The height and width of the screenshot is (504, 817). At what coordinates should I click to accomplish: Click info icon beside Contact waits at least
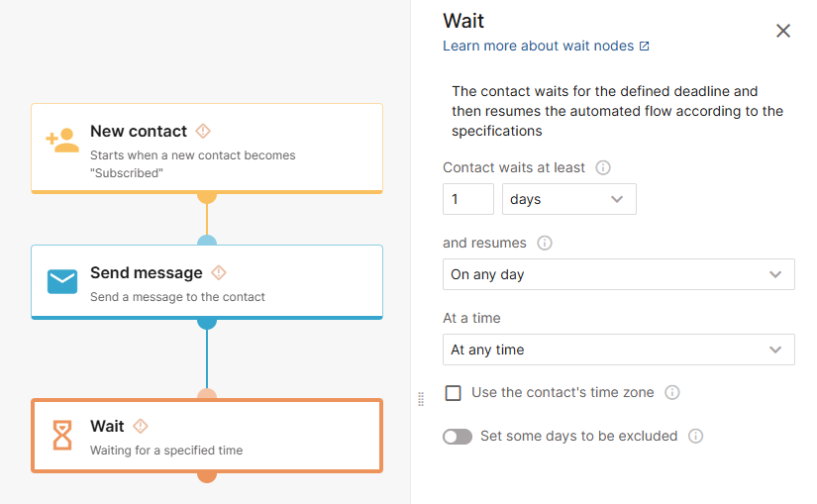(x=603, y=167)
